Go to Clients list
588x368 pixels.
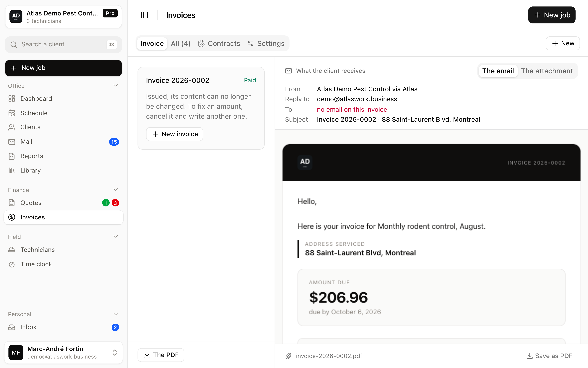coord(63,127)
